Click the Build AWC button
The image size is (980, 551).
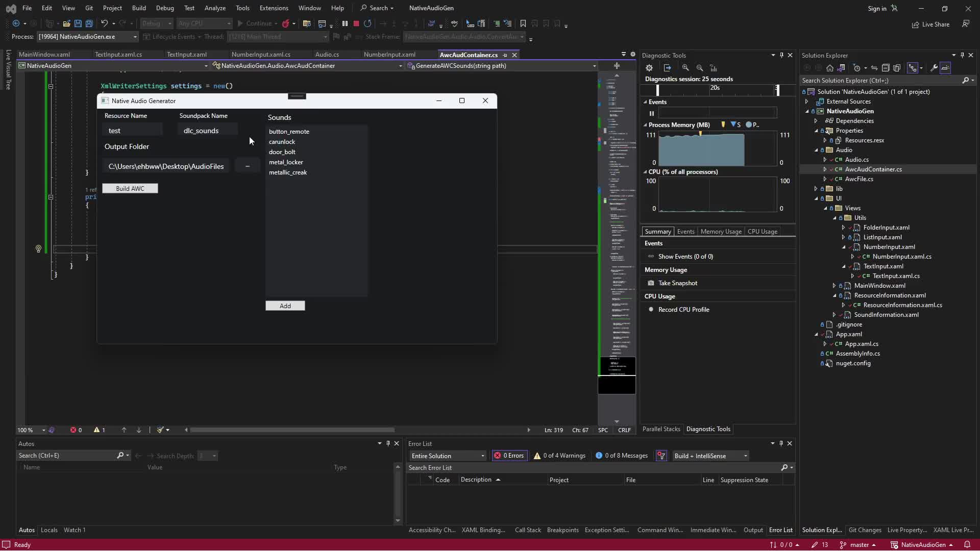click(130, 189)
